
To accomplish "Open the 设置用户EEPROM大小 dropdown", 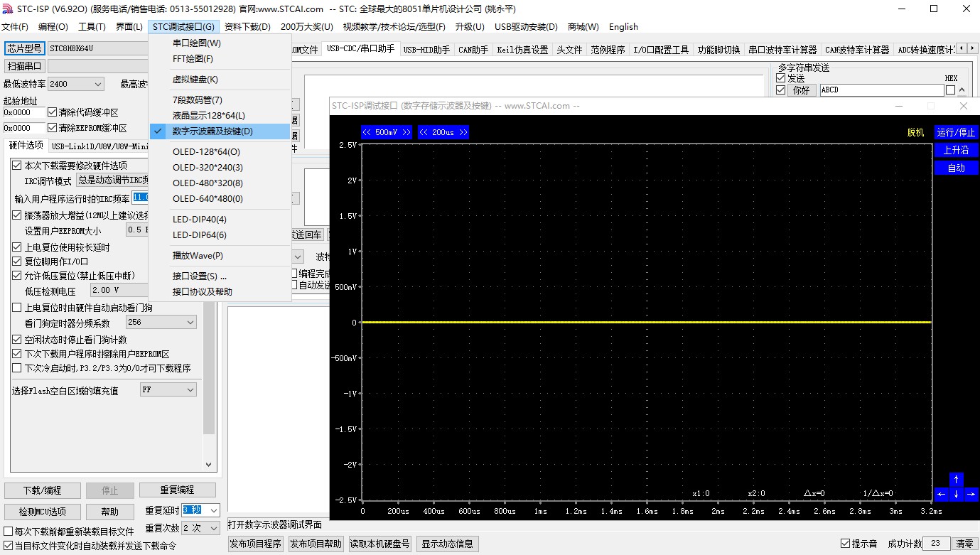I will [137, 230].
